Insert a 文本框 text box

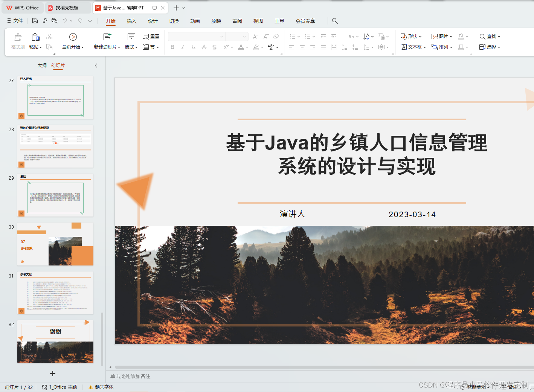pos(412,47)
